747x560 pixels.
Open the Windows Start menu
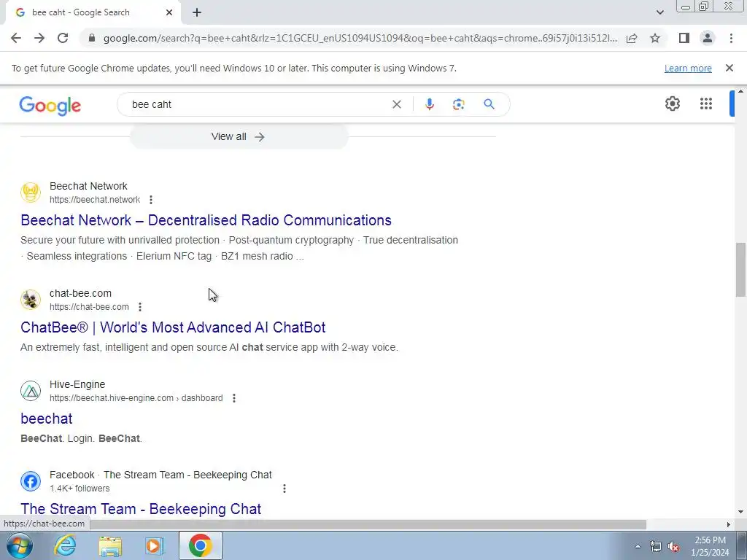19,545
